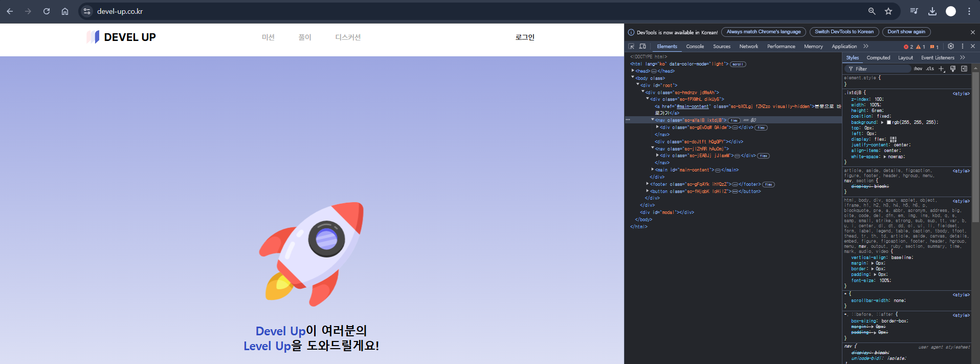The height and width of the screenshot is (364, 980).
Task: Open the Chrome three-dot menu
Action: pyautogui.click(x=969, y=11)
